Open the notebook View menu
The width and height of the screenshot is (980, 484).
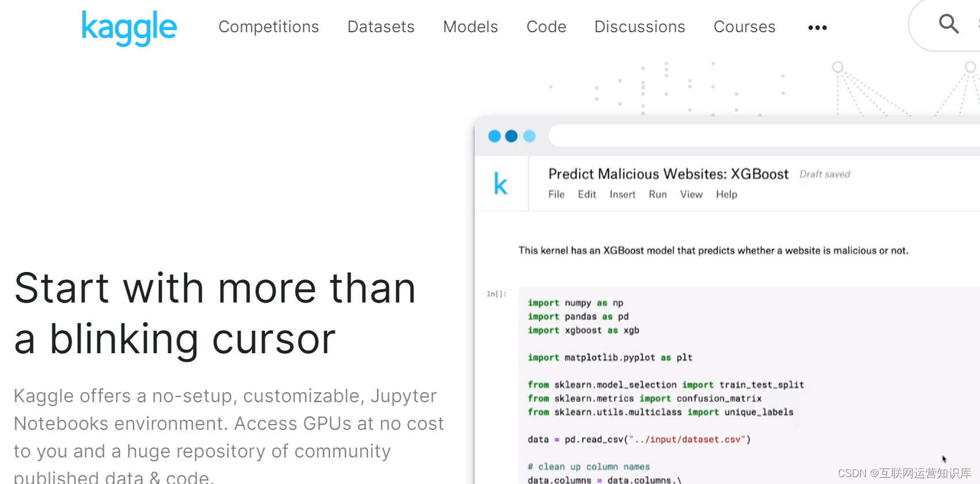691,195
